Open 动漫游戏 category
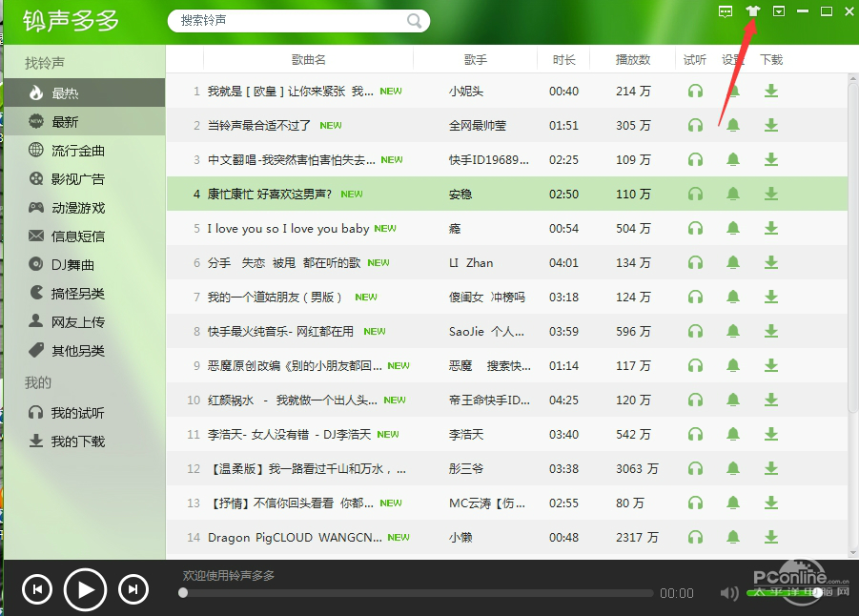 pyautogui.click(x=84, y=207)
